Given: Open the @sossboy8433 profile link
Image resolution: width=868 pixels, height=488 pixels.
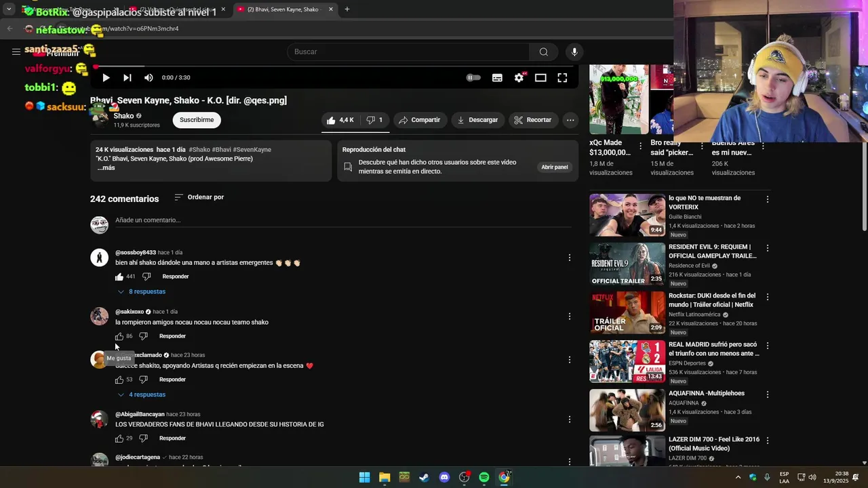Looking at the screenshot, I should (x=136, y=253).
